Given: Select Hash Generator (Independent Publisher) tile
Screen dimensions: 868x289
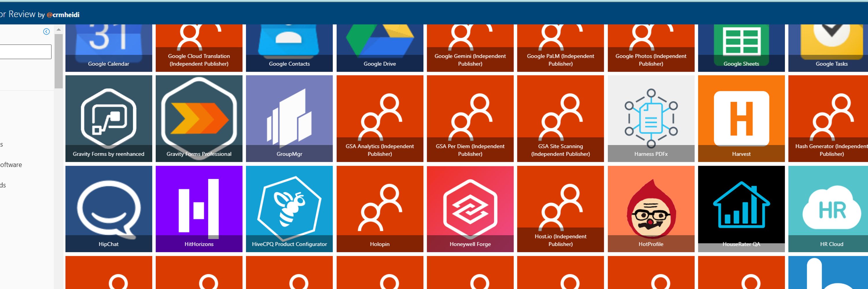Looking at the screenshot, I should pyautogui.click(x=828, y=118).
